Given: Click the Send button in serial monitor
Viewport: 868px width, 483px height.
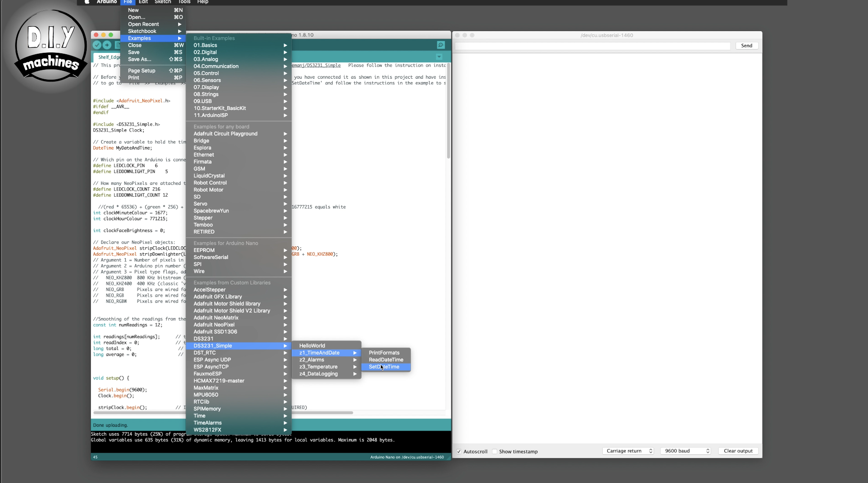Looking at the screenshot, I should [746, 46].
